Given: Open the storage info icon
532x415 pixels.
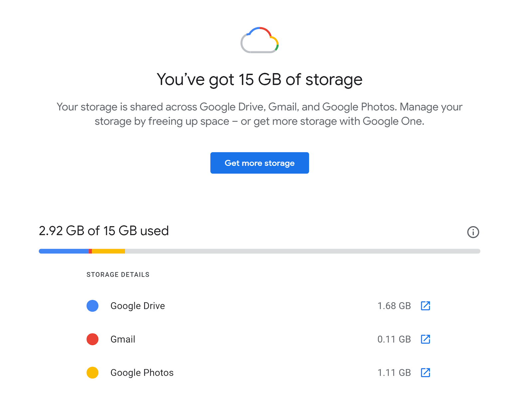Looking at the screenshot, I should point(473,232).
